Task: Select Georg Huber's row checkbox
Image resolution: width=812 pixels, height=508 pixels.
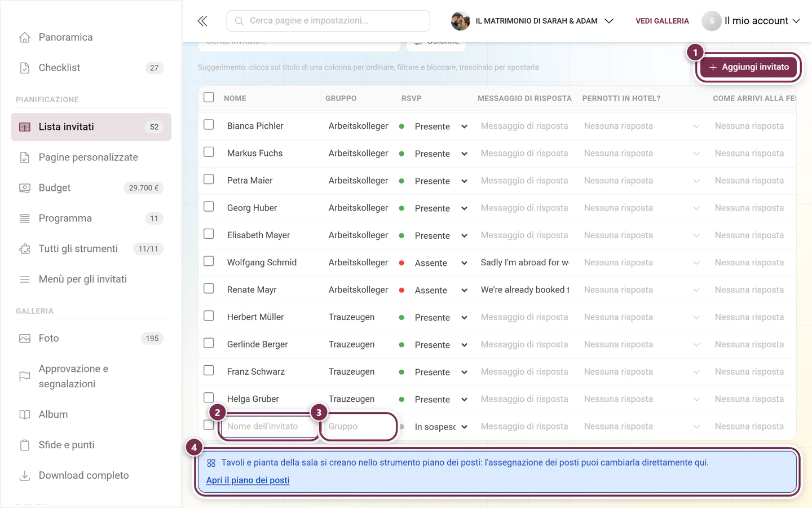Action: 209,207
